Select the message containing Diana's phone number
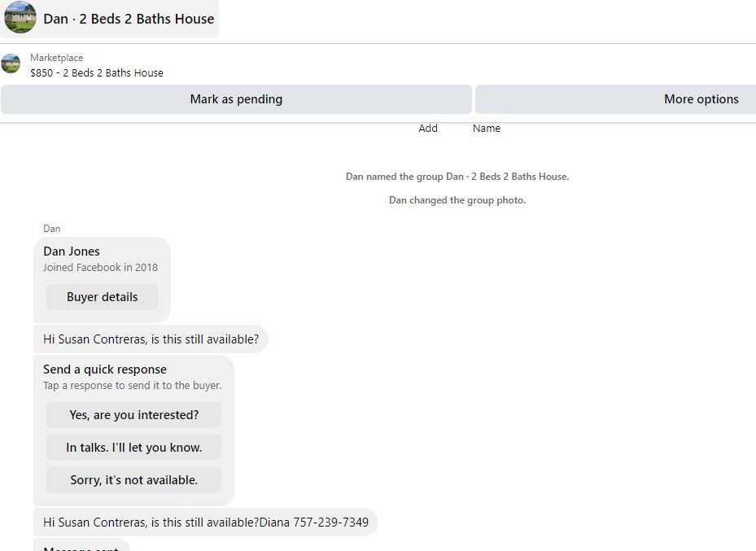 [206, 522]
